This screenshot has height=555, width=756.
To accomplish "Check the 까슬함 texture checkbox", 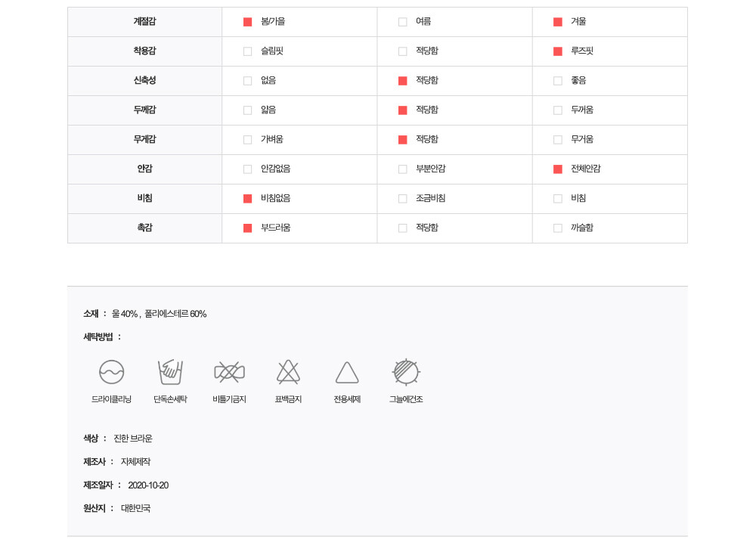I will pos(558,228).
